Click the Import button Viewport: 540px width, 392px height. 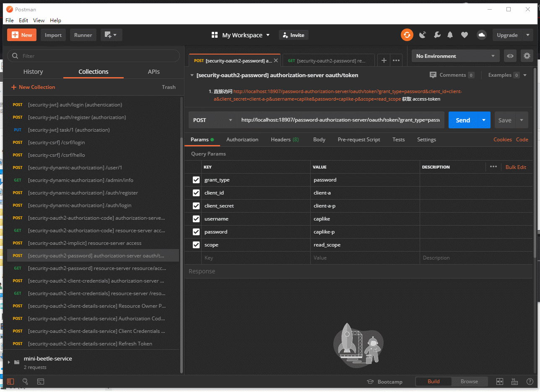pyautogui.click(x=53, y=35)
